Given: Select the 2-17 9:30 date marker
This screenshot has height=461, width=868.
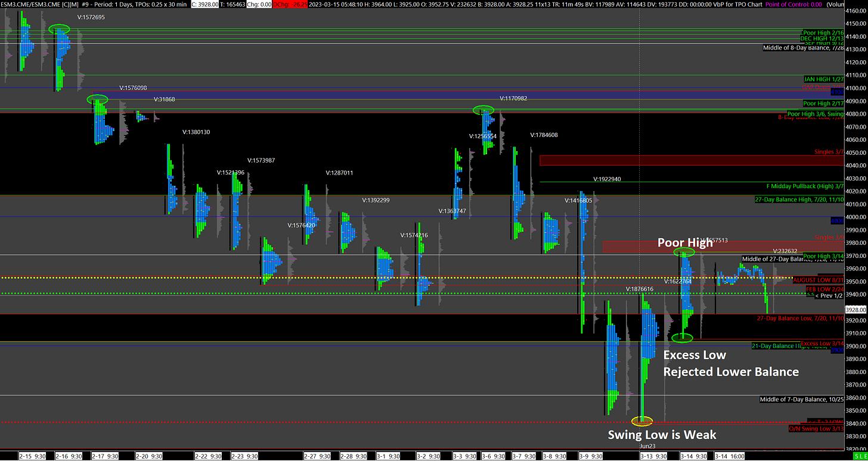Looking at the screenshot, I should click(104, 456).
